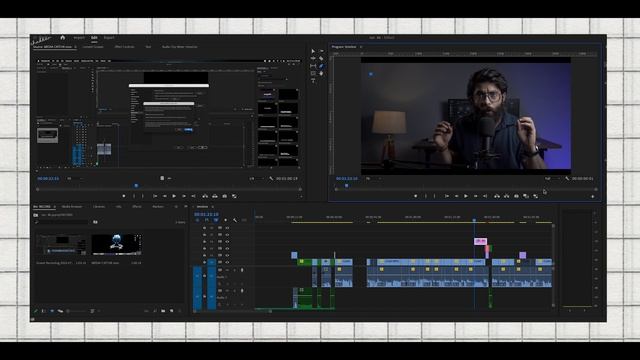This screenshot has height=360, width=640.
Task: Select the Pen tool
Action: [x=321, y=66]
